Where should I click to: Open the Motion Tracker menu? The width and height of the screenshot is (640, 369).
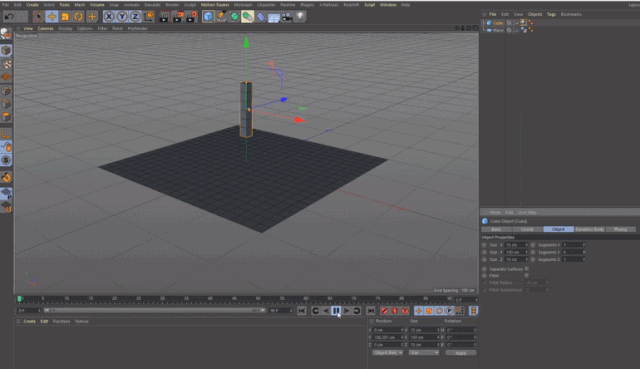tap(215, 5)
